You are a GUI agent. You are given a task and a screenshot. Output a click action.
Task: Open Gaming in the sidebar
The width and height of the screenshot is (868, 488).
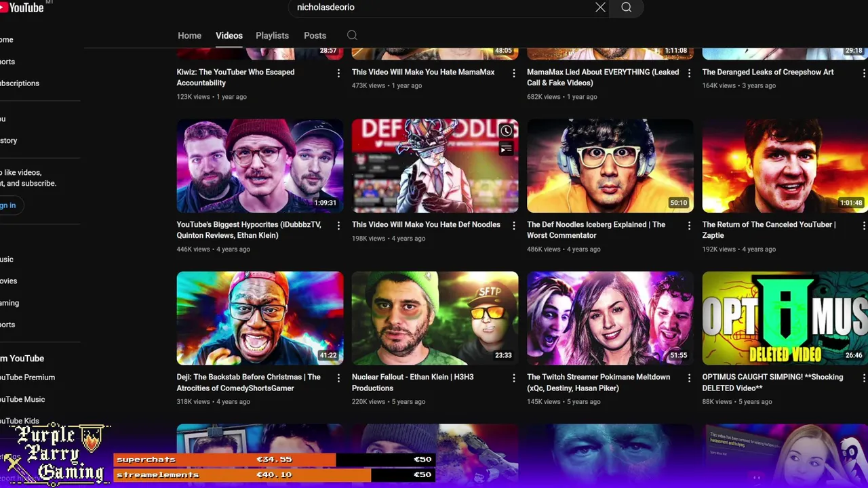click(x=9, y=303)
